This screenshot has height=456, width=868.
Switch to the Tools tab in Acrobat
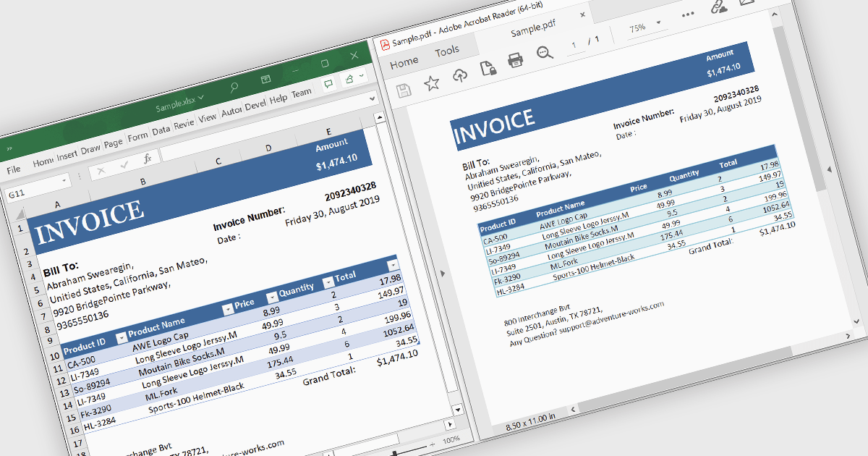(447, 51)
